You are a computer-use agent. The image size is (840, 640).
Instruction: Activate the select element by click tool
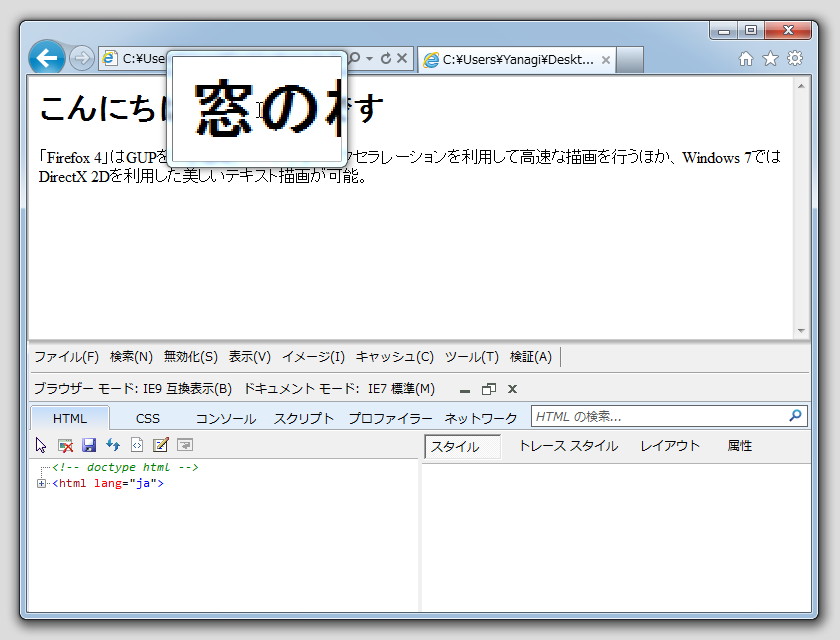coord(40,445)
